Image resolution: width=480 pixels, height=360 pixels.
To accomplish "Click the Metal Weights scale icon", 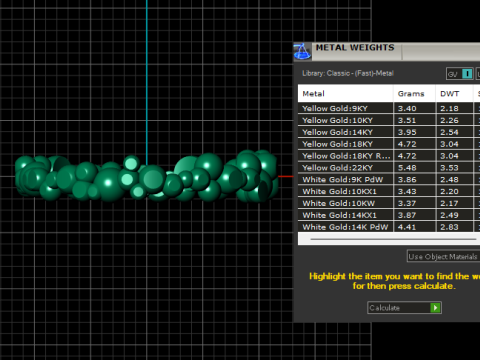I will (302, 52).
